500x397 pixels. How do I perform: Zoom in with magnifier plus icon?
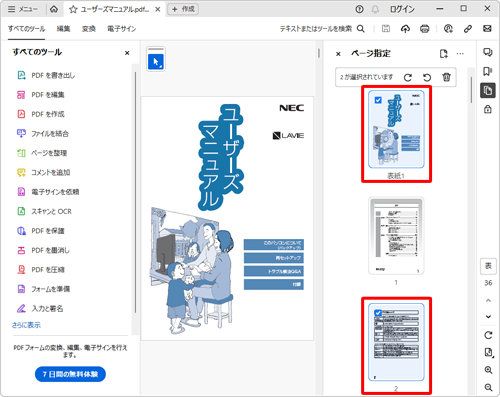tap(488, 370)
